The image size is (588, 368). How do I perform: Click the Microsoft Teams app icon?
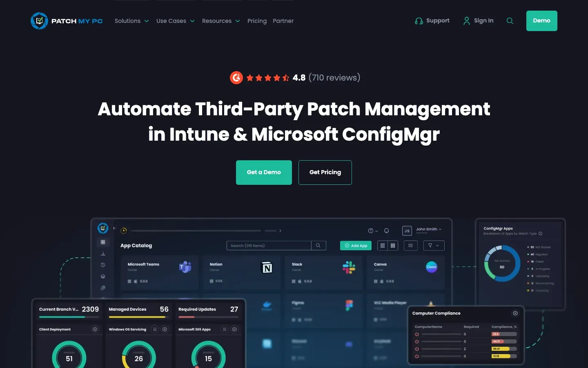point(185,267)
